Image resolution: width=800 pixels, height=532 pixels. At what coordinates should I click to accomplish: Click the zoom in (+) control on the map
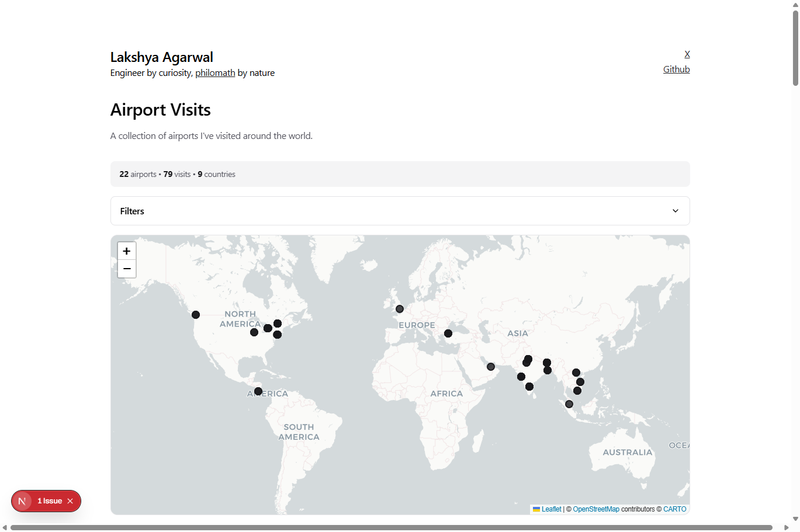click(127, 251)
